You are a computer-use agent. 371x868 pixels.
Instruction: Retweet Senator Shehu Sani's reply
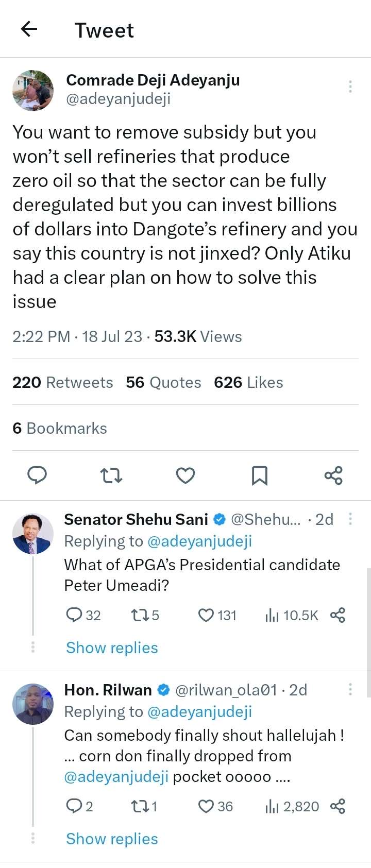pos(139,615)
